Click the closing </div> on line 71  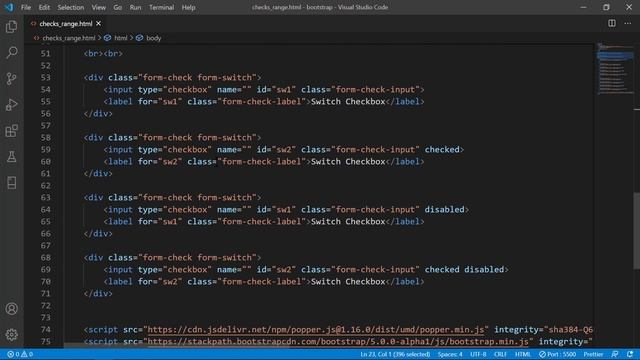[x=98, y=293]
